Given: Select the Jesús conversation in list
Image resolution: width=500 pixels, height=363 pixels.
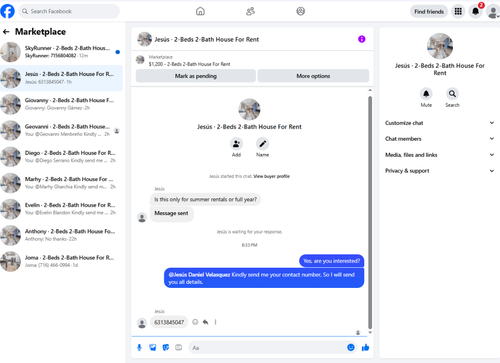Looking at the screenshot, I should [62, 78].
